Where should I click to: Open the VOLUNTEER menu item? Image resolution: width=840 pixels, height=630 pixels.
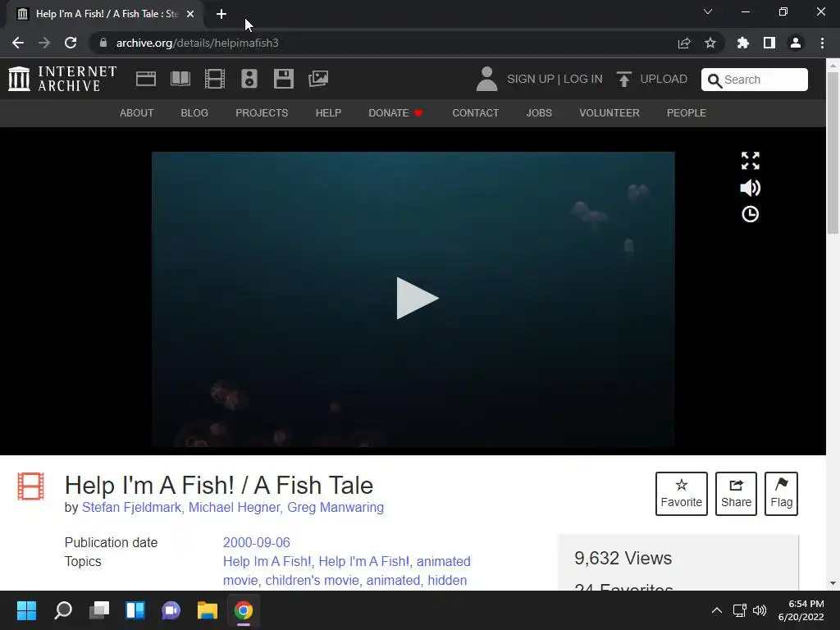[609, 113]
